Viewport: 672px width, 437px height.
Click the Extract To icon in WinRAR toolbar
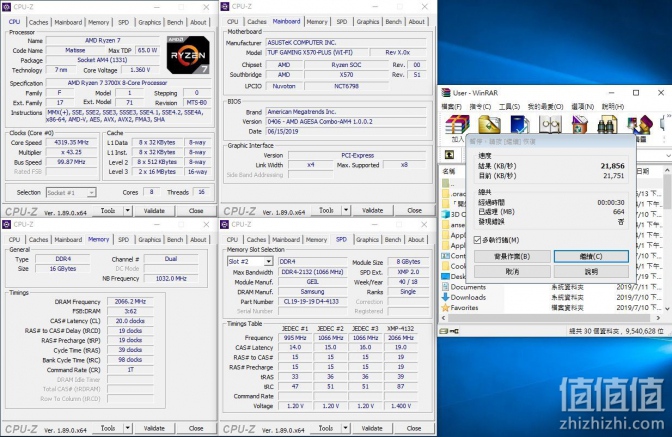[x=489, y=125]
